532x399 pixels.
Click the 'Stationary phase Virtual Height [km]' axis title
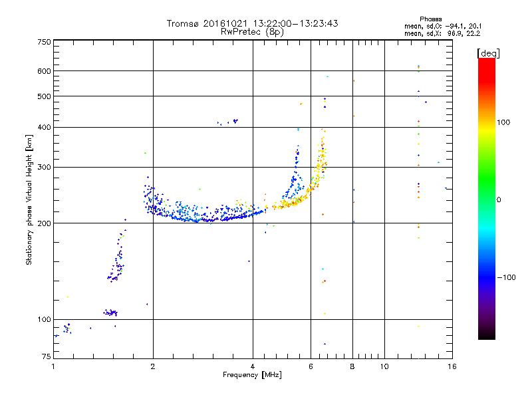[x=29, y=199]
